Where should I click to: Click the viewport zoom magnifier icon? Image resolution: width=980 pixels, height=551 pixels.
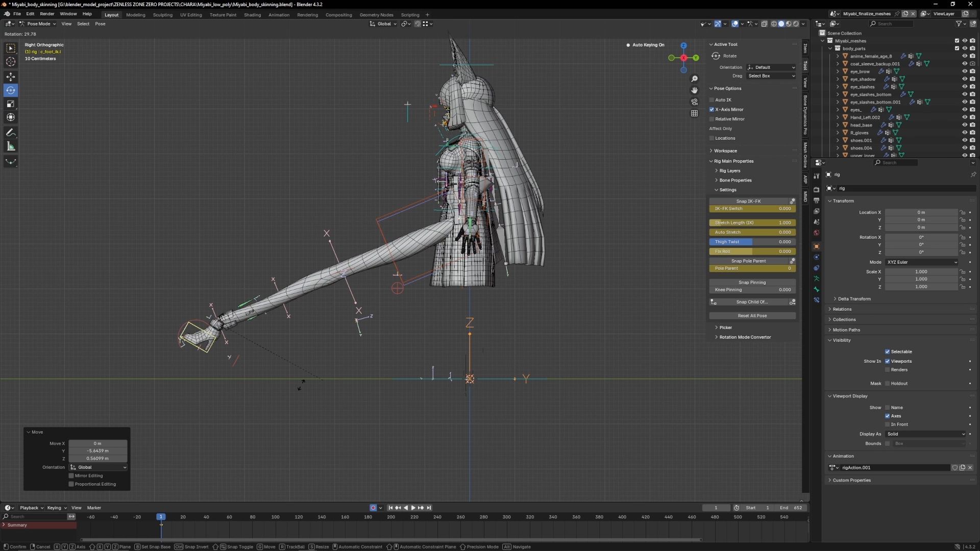(694, 79)
